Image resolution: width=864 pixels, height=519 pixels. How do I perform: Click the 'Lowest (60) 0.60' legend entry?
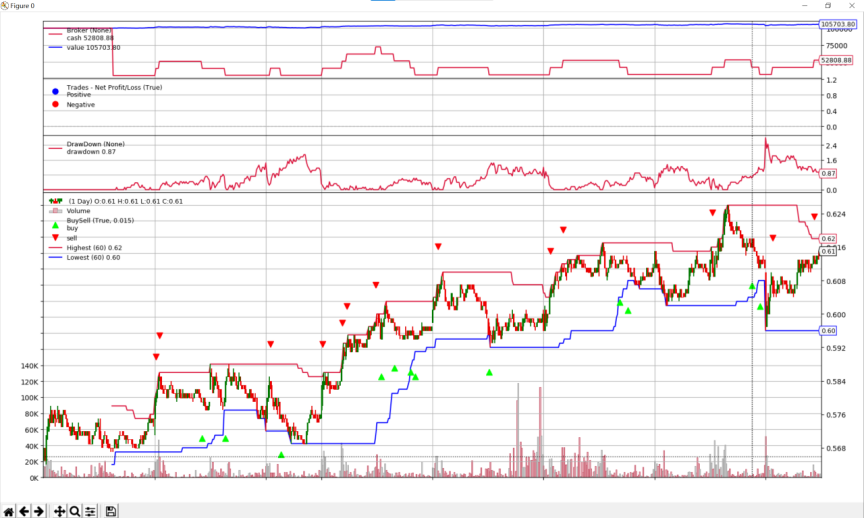(93, 257)
